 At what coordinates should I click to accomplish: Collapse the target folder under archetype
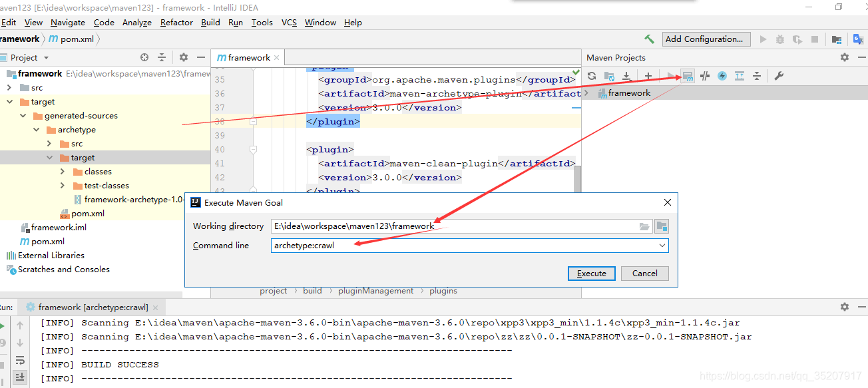pos(49,158)
